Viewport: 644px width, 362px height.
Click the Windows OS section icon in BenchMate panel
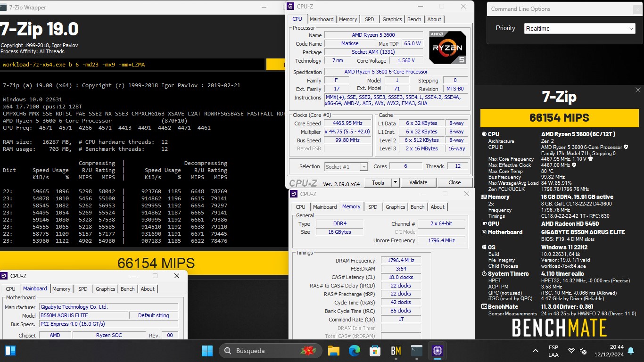click(x=484, y=247)
